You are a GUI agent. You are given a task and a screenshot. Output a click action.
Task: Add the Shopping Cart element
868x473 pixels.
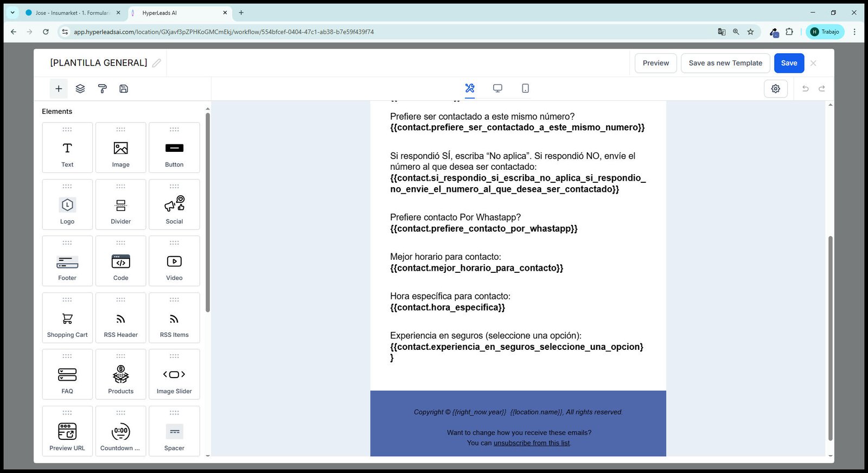[x=67, y=318]
